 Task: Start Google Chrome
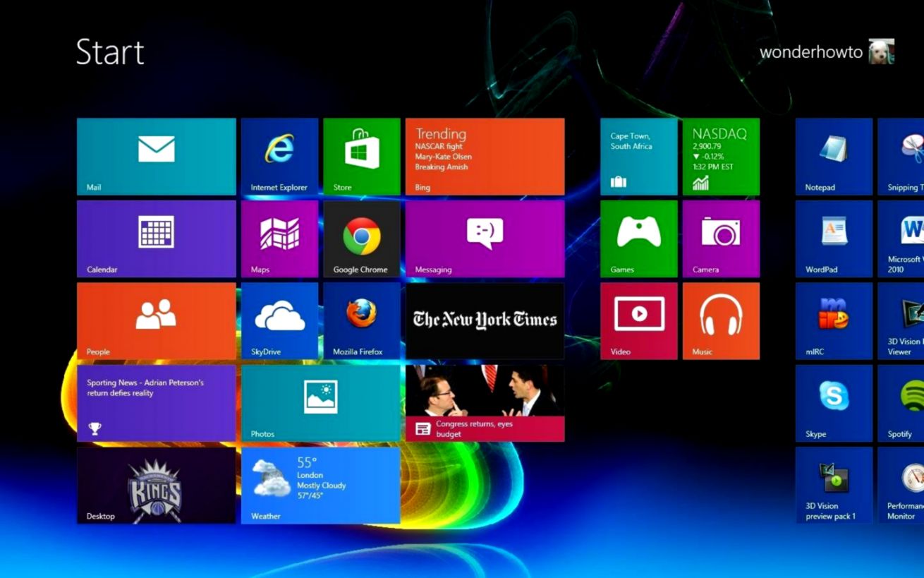click(361, 238)
